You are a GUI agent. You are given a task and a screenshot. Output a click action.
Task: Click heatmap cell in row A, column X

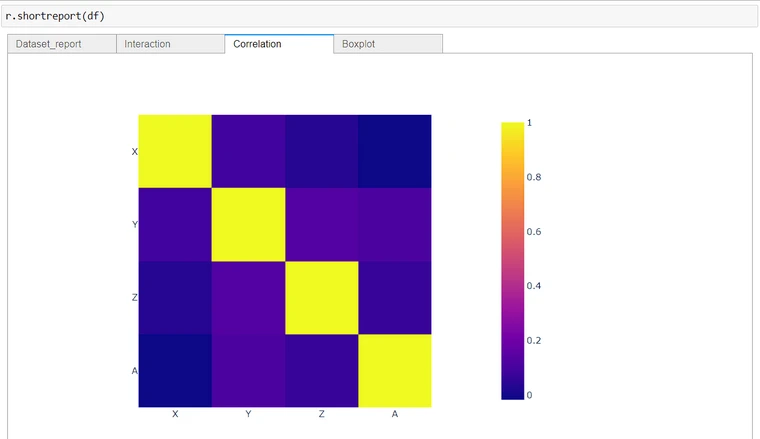pyautogui.click(x=174, y=370)
